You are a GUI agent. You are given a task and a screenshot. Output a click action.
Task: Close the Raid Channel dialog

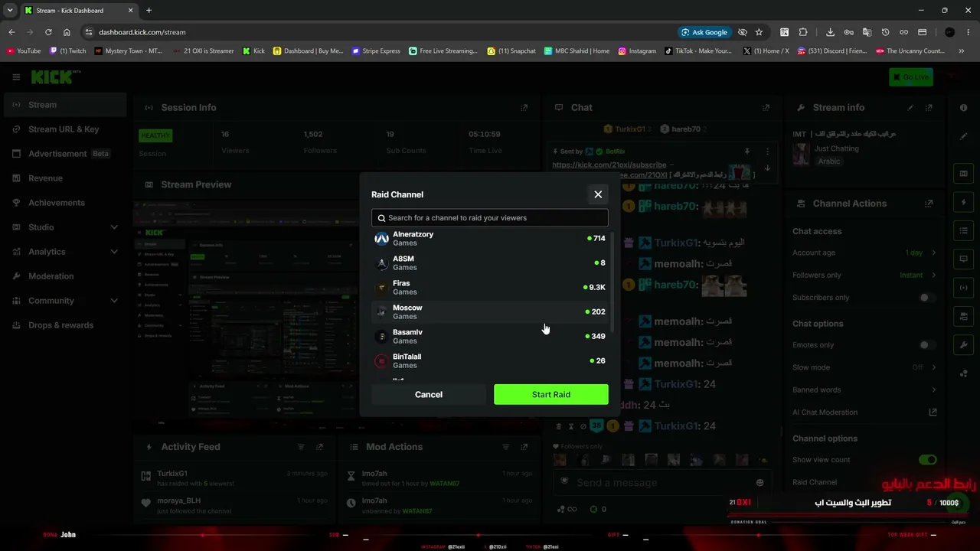[598, 194]
